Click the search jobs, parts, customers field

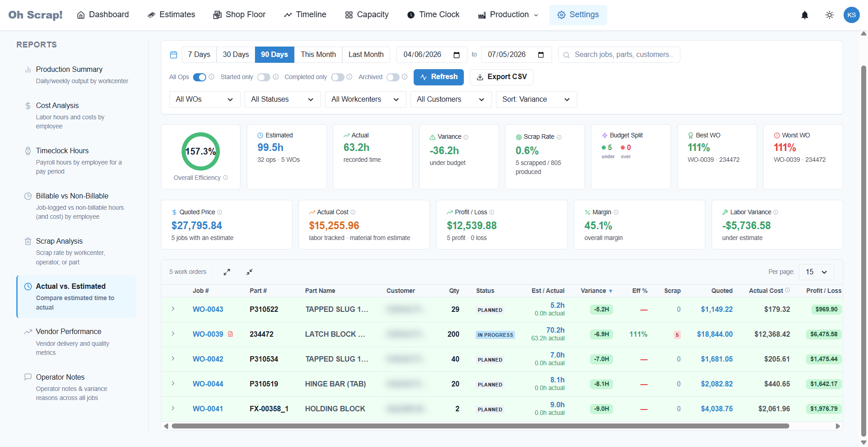coord(619,55)
